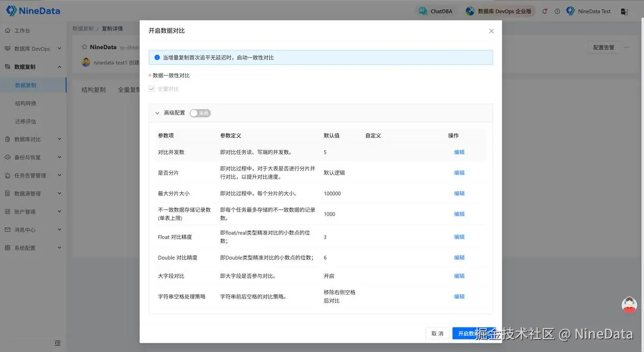
Task: Collapse the 高级配置 section chevron
Action: pos(157,113)
